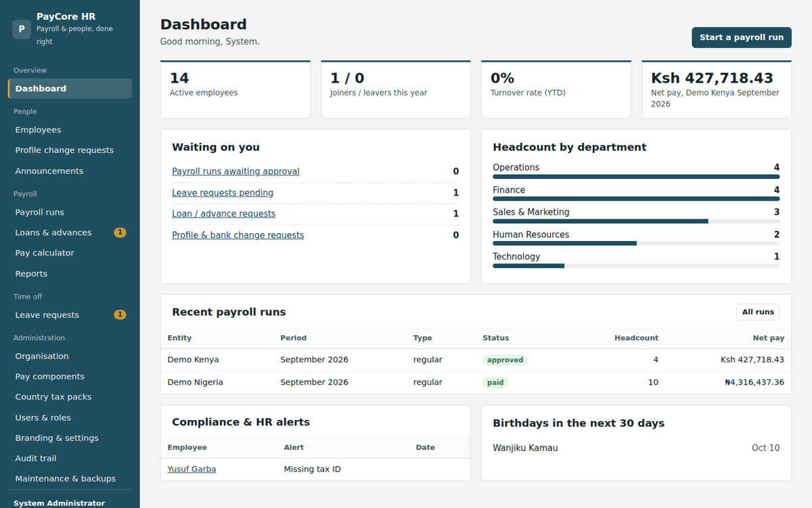Click the Missing tax ID alert text
Image resolution: width=812 pixels, height=508 pixels.
pos(312,469)
